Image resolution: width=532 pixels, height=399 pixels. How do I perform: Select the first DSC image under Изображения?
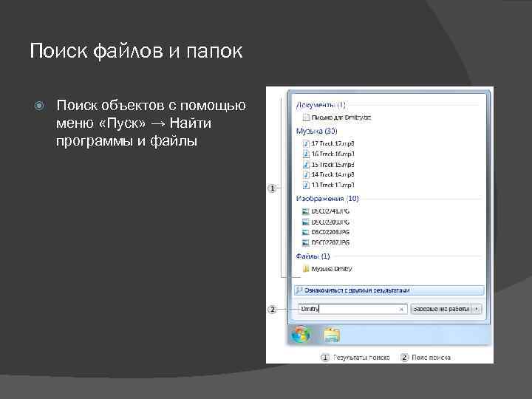326,211
